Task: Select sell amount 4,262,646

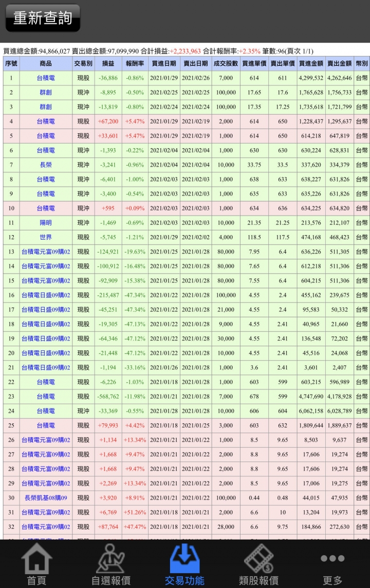Action: point(339,78)
